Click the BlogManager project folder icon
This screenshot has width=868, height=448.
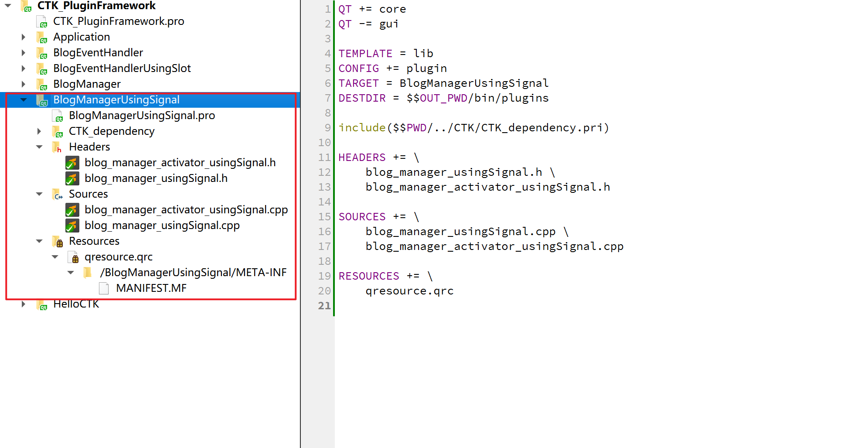click(x=42, y=84)
